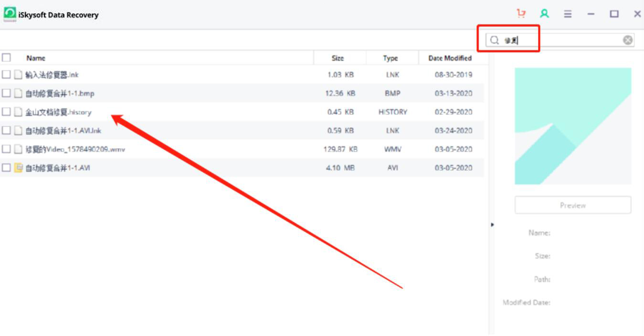Check the box for the 129.87 KB WMV file
The image size is (644, 336).
(6, 149)
